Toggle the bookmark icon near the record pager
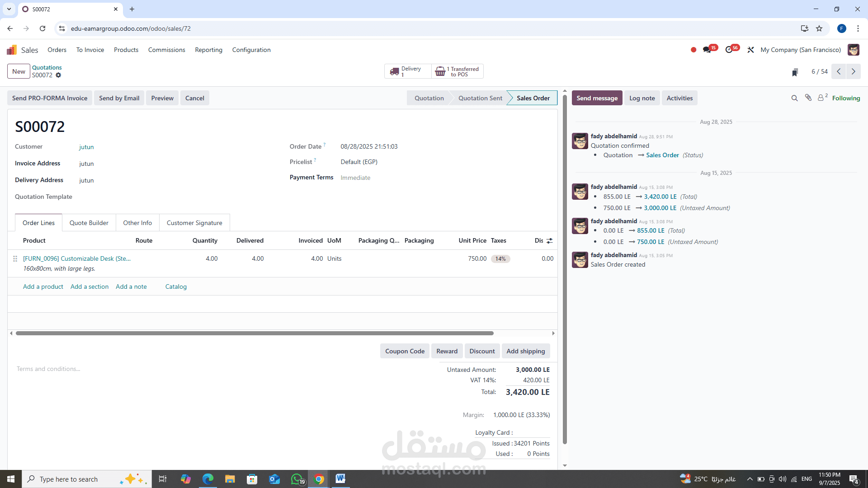The height and width of the screenshot is (488, 868). point(795,72)
